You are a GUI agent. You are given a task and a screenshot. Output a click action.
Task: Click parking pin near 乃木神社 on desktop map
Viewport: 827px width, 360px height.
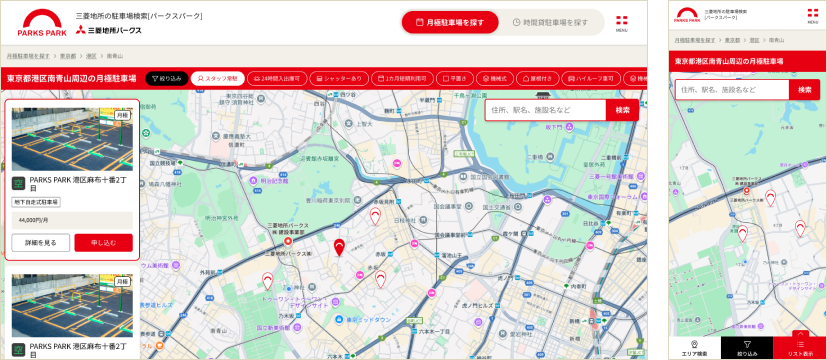tap(268, 281)
